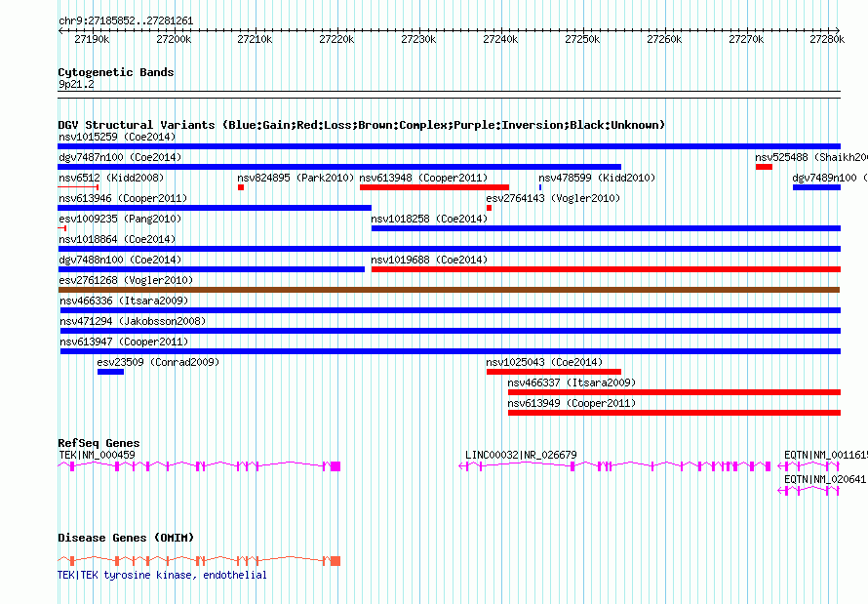Select the dgv7488n100 (Coe2014) gain bar
This screenshot has height=604, width=868.
(x=211, y=269)
